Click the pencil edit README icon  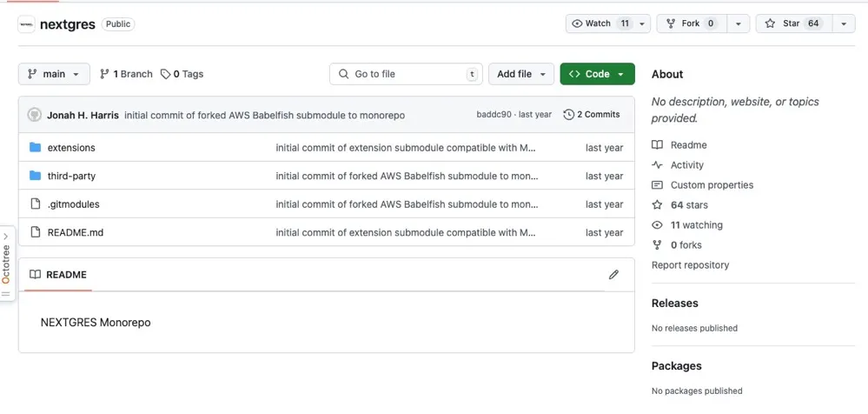[613, 275]
